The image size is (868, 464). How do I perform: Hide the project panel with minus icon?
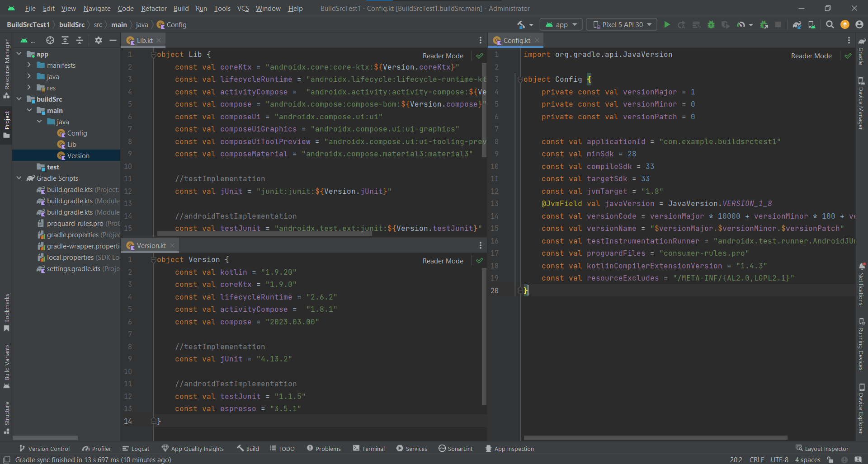pyautogui.click(x=113, y=40)
